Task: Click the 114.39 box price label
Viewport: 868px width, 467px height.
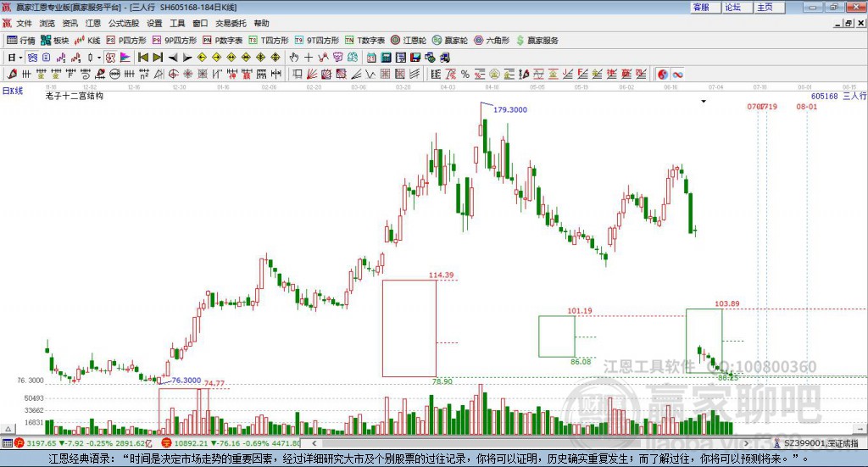Action: (x=441, y=275)
